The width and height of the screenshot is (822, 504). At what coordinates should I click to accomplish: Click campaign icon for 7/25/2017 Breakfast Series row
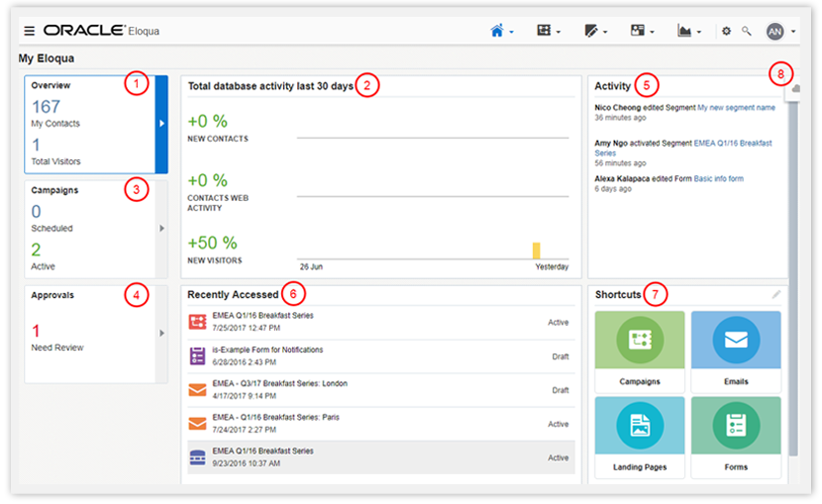point(198,322)
